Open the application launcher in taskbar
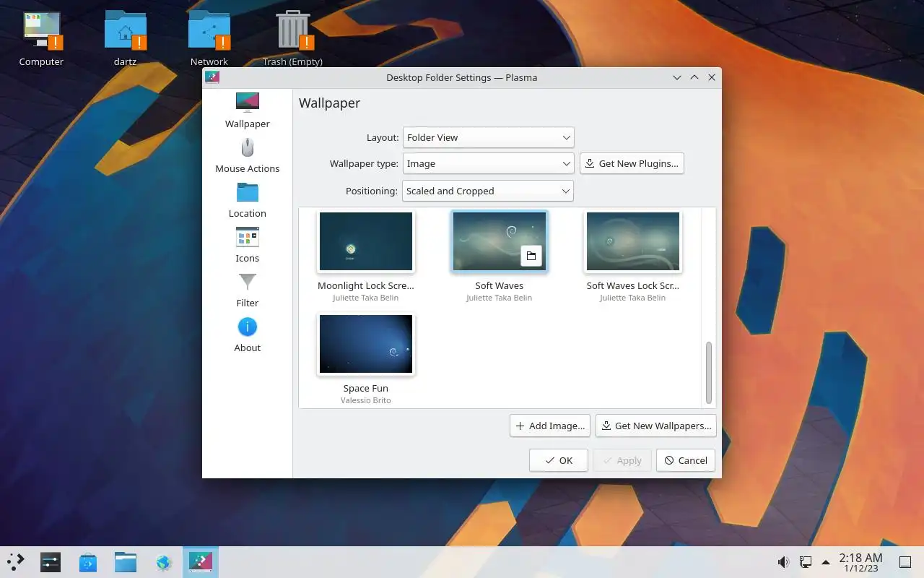This screenshot has height=578, width=924. pos(16,562)
